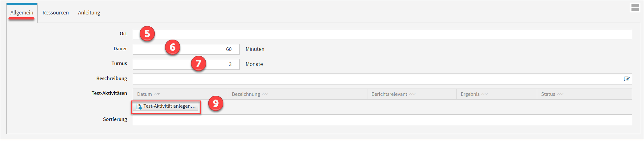The image size is (644, 141).
Task: Sort by Berichtsrelevant column arrows
Action: coord(412,94)
